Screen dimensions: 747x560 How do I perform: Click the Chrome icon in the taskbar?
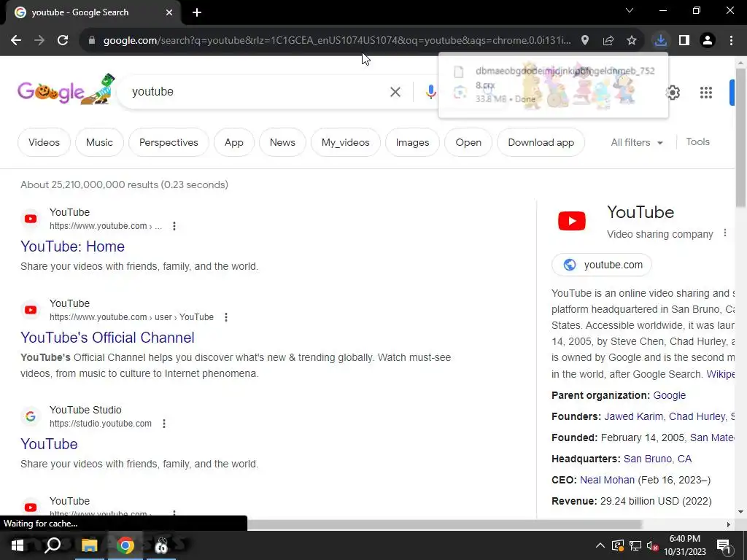[x=125, y=545]
